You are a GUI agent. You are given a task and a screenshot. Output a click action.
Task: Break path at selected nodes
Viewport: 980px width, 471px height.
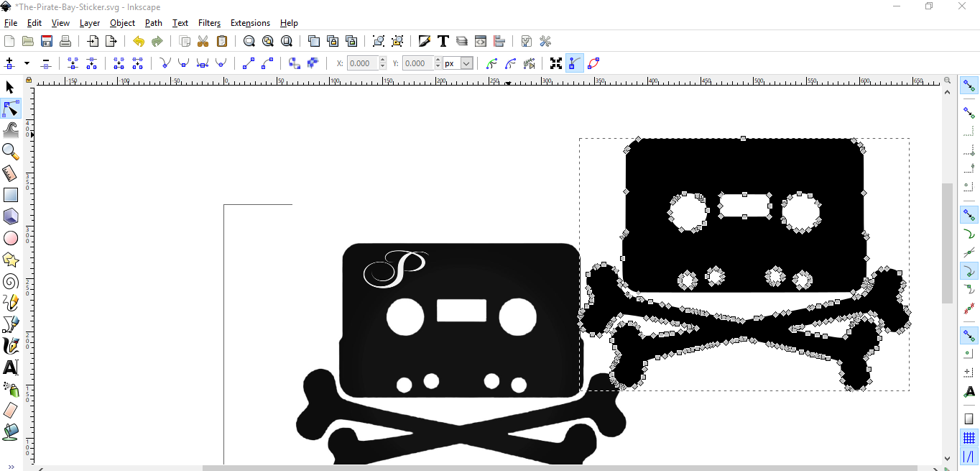click(91, 63)
